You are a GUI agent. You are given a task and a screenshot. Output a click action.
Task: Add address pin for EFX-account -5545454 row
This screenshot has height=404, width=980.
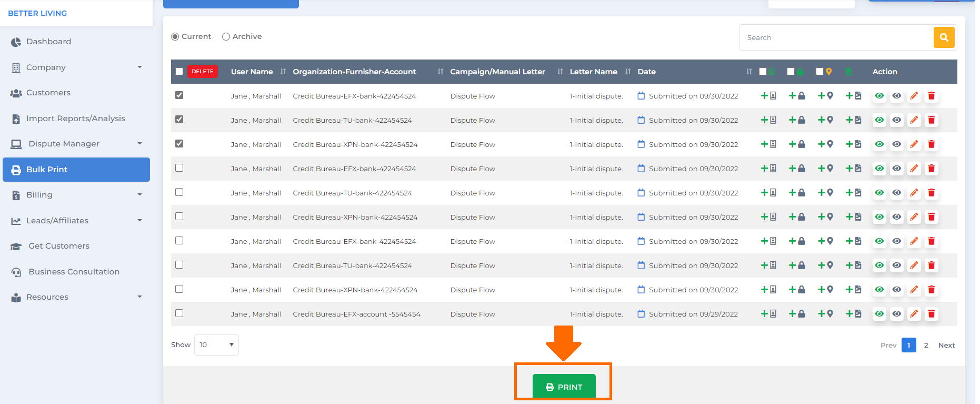(825, 314)
